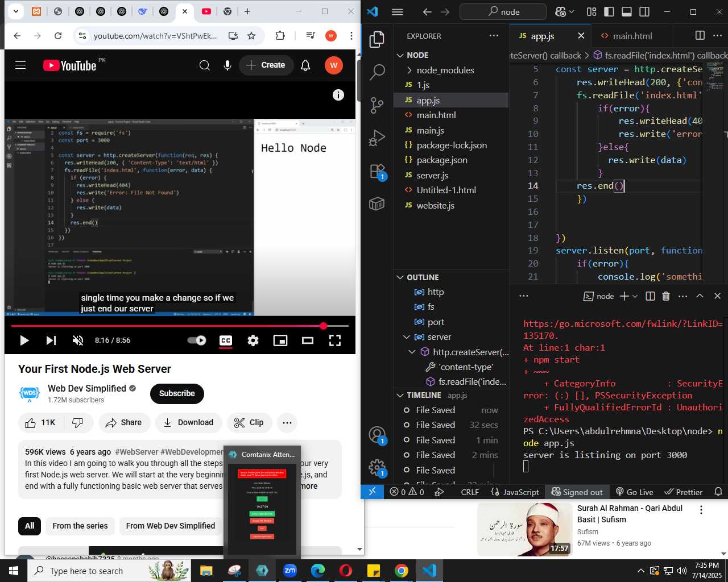Subscribe to Web Dev Simplified

177,393
